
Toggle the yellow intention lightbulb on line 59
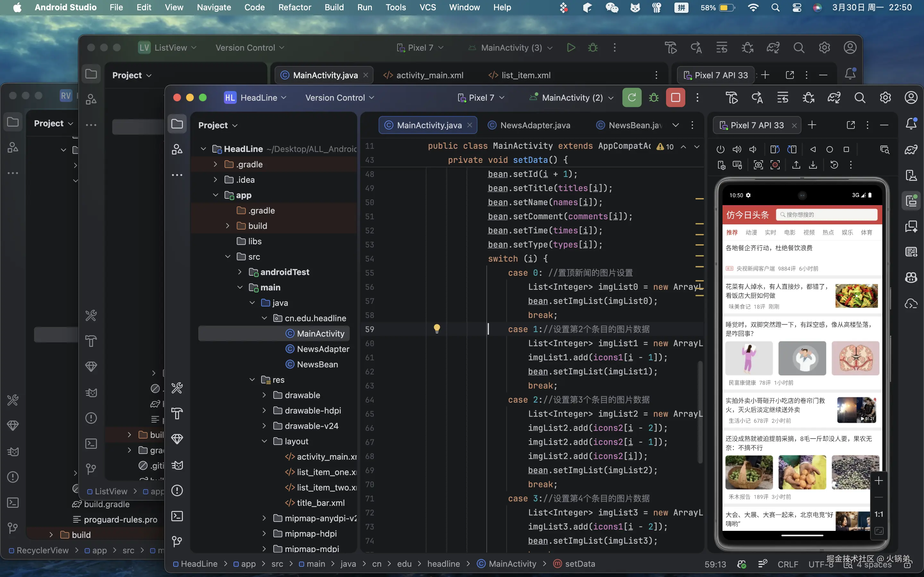[x=437, y=329]
